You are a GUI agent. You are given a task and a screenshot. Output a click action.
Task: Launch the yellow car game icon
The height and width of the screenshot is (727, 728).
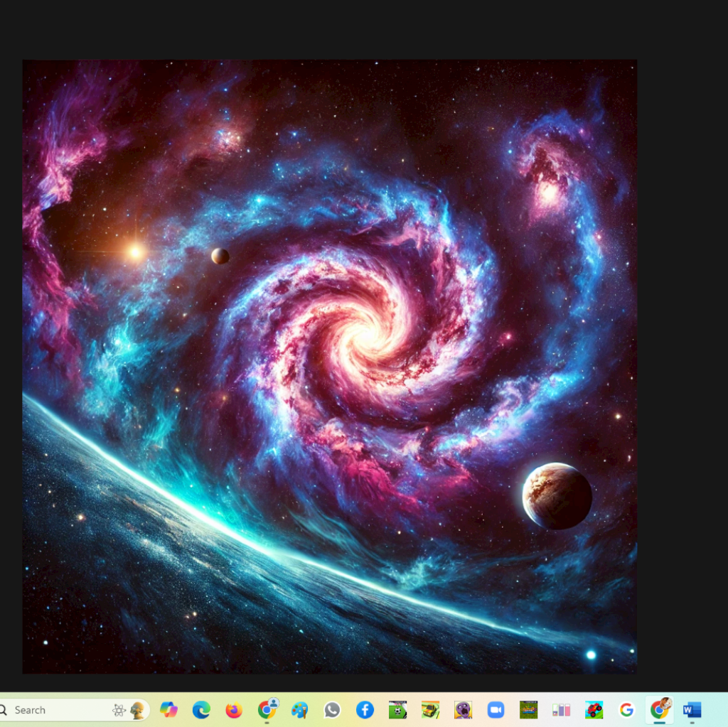[x=430, y=710]
